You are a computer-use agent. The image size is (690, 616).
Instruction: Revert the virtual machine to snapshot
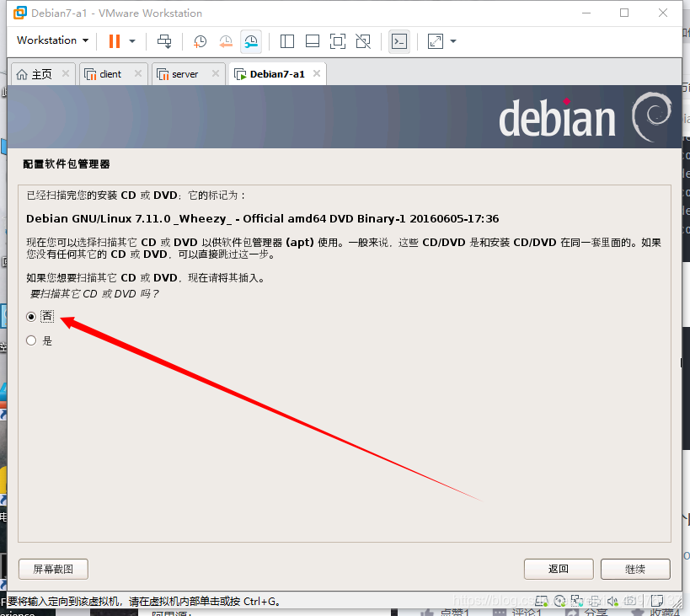tap(226, 41)
